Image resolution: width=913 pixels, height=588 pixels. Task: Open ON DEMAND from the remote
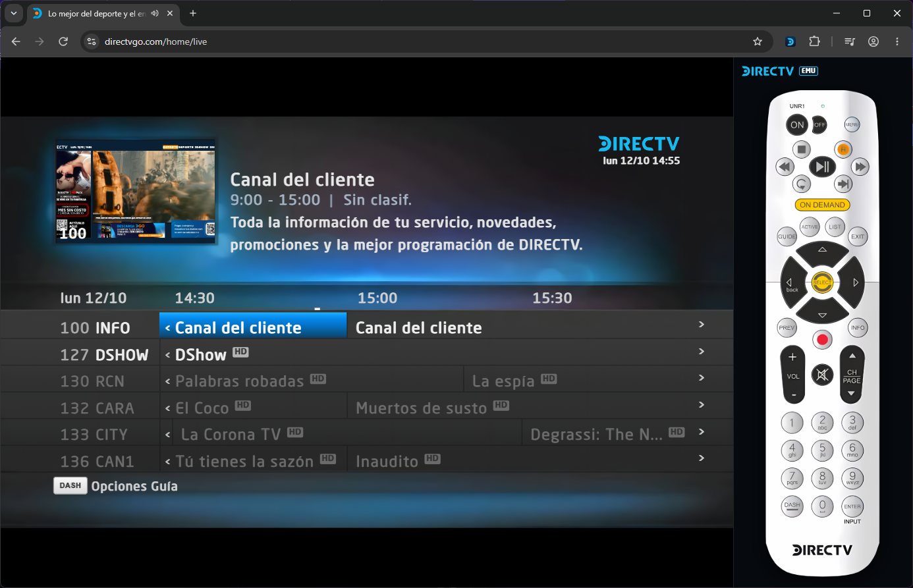[x=822, y=205]
